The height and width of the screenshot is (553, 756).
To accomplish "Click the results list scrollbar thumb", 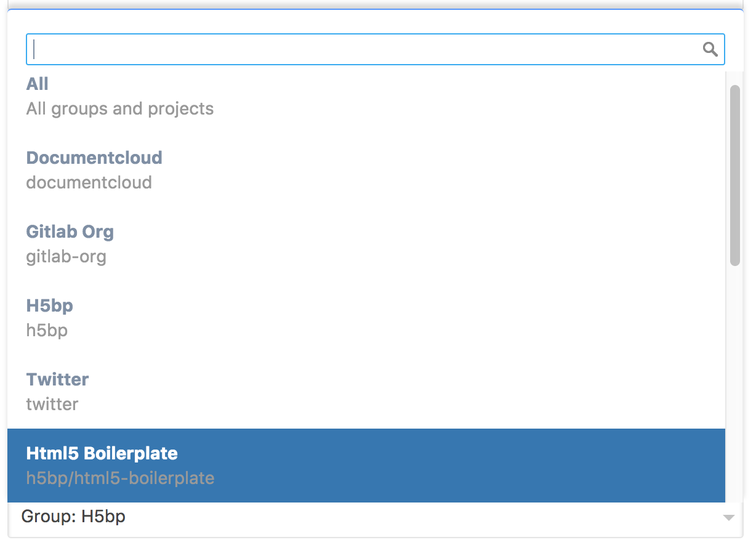I will click(734, 176).
